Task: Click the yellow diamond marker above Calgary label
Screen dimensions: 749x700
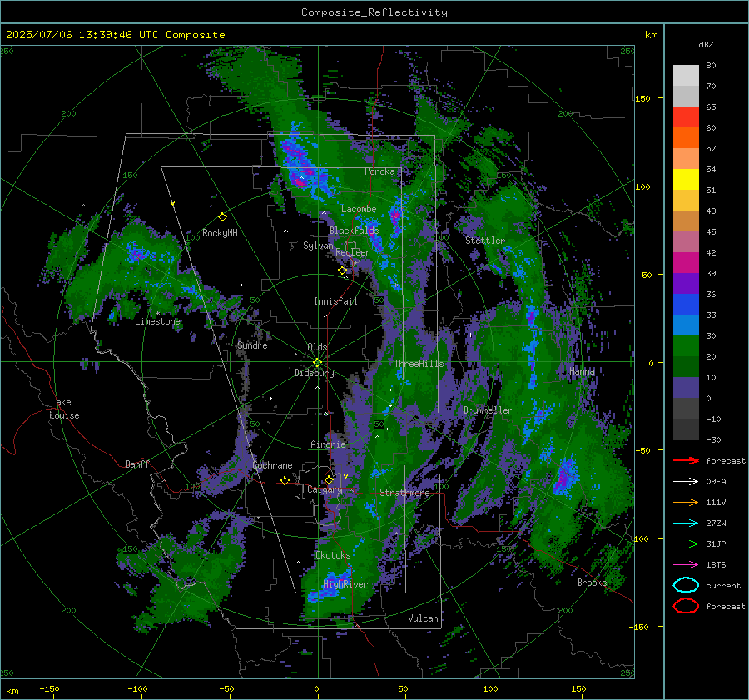Action: (x=329, y=479)
